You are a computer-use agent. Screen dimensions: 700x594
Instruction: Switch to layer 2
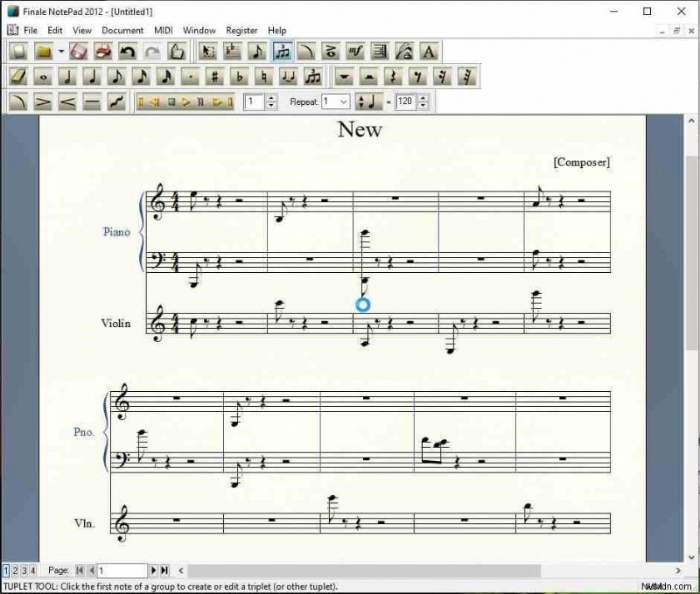15,570
